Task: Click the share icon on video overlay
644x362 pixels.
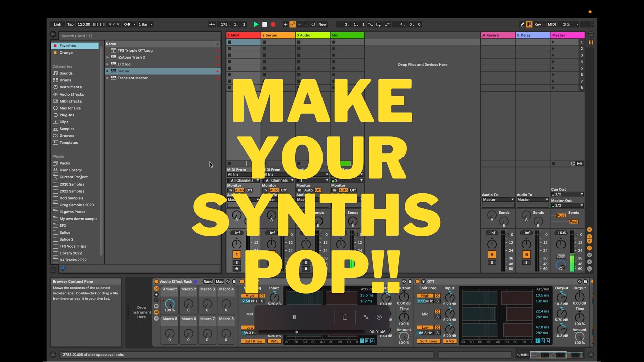Action: click(x=345, y=317)
